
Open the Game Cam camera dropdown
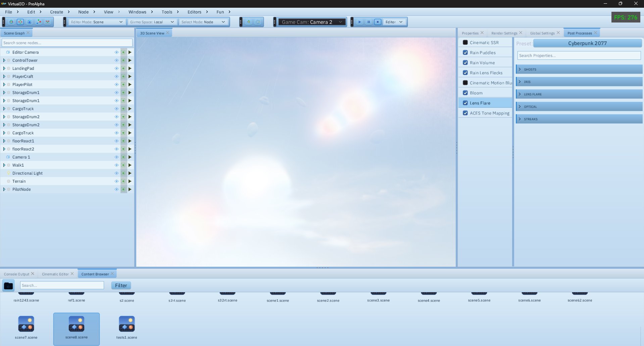pos(312,22)
